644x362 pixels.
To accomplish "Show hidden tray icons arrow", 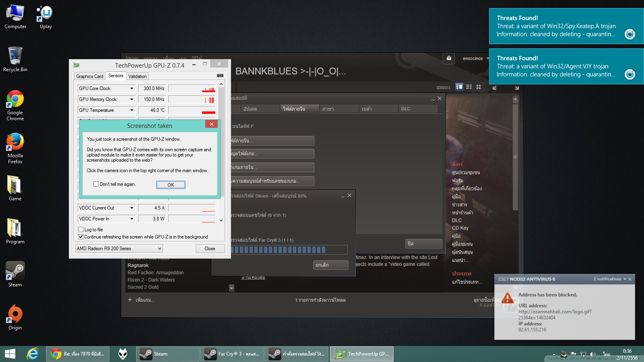I will click(x=554, y=354).
